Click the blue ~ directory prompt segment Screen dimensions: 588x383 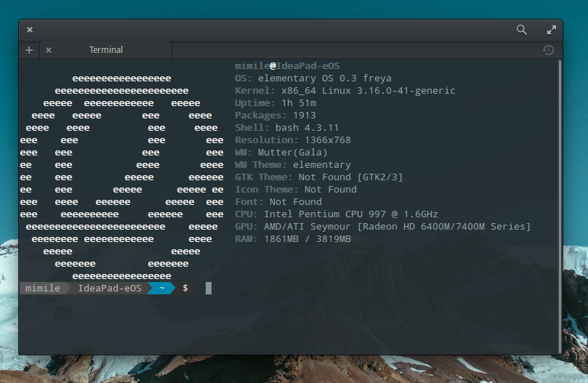161,288
